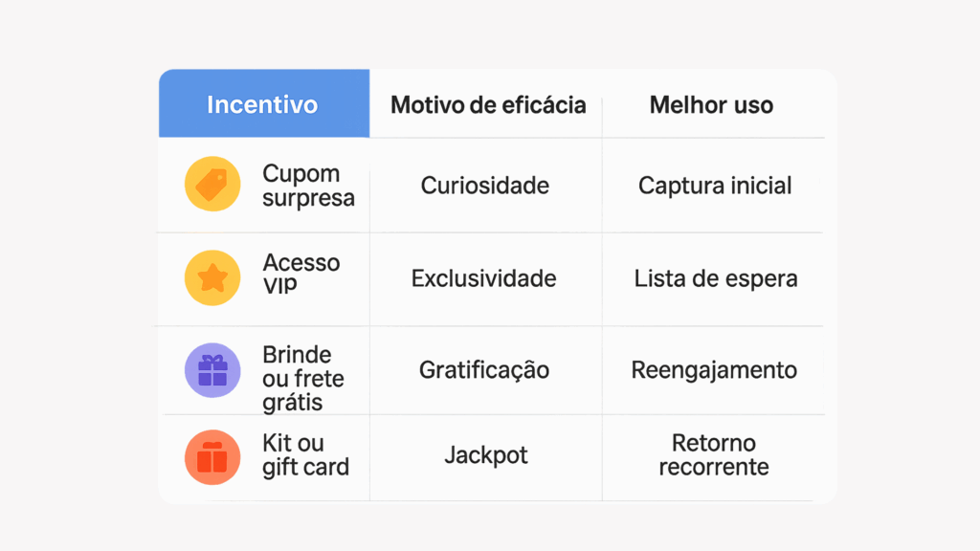Click the Motivo de eficácia column header
The width and height of the screenshot is (980, 551).
click(x=488, y=104)
